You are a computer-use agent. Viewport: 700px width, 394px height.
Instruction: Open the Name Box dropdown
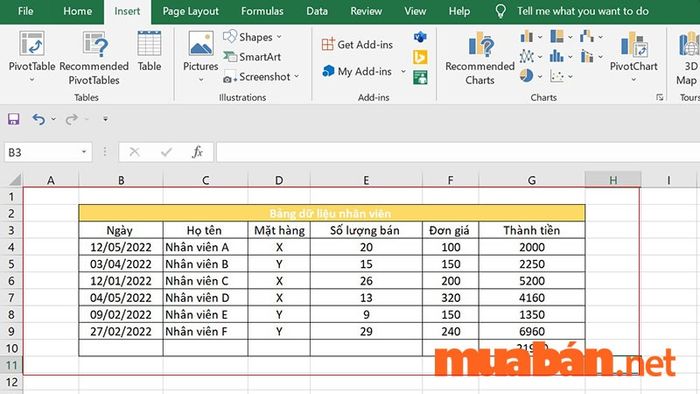coord(83,152)
